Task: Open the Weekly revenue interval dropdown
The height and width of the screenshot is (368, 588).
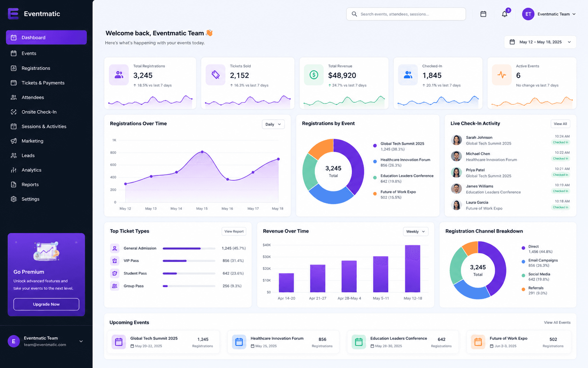Action: [416, 231]
